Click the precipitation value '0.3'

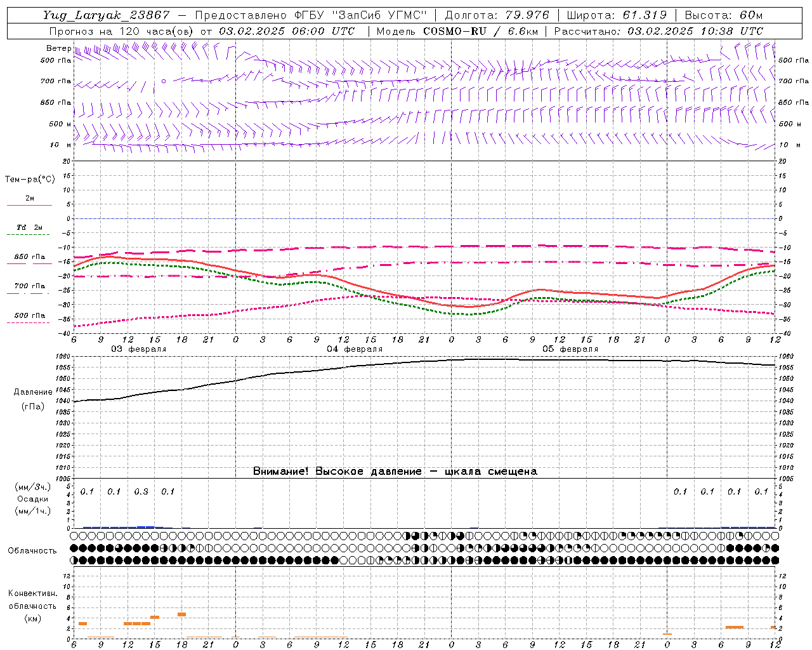tap(141, 492)
